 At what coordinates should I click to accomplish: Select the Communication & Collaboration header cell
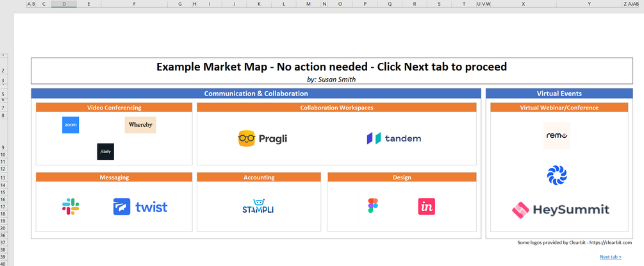click(x=256, y=94)
